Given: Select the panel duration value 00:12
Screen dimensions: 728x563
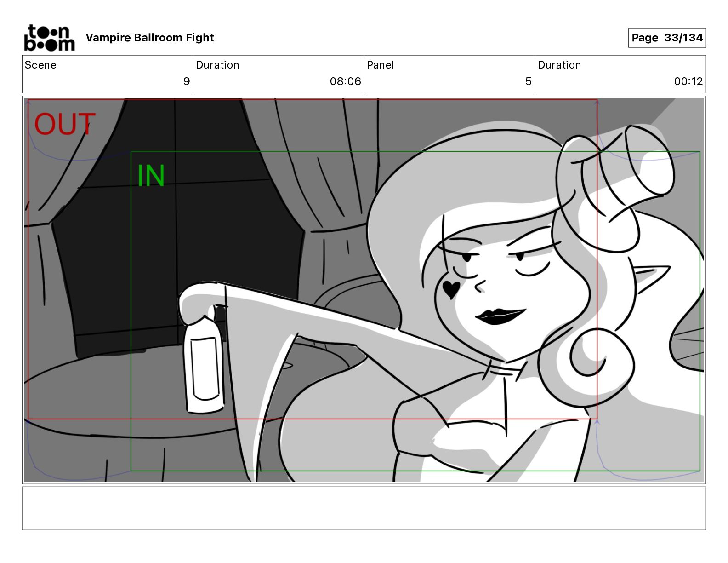Looking at the screenshot, I should [688, 81].
